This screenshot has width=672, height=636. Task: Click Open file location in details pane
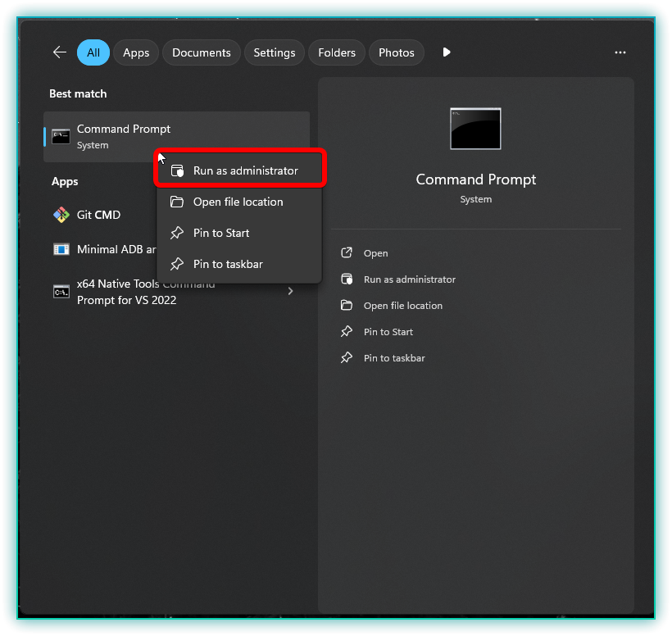(403, 306)
